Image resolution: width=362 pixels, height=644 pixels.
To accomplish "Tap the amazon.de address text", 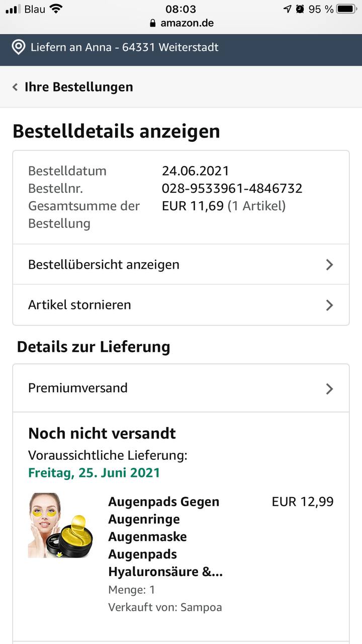I will coord(187,23).
